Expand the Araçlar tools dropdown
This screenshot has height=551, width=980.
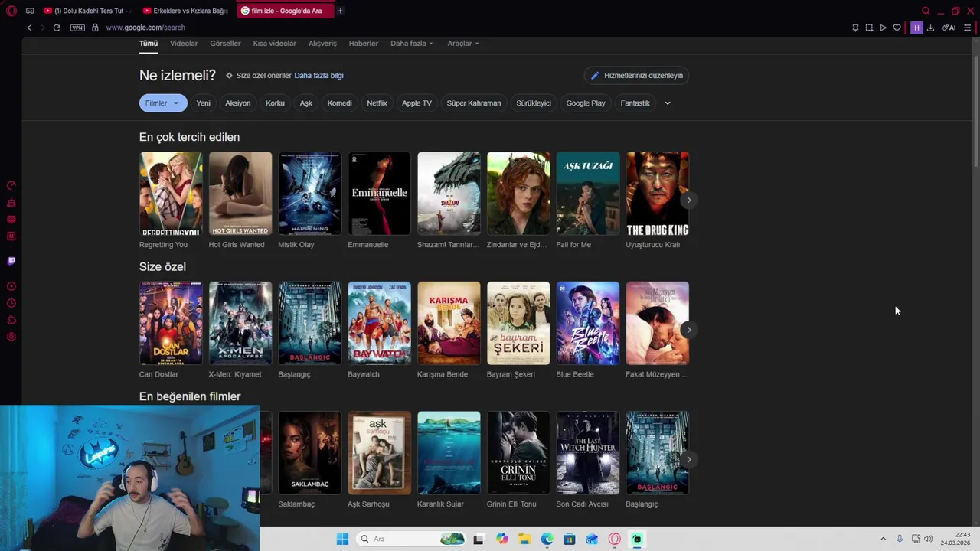click(x=463, y=44)
